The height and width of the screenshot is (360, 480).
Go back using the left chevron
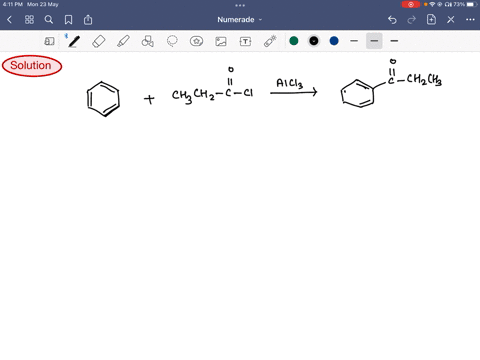[x=9, y=20]
